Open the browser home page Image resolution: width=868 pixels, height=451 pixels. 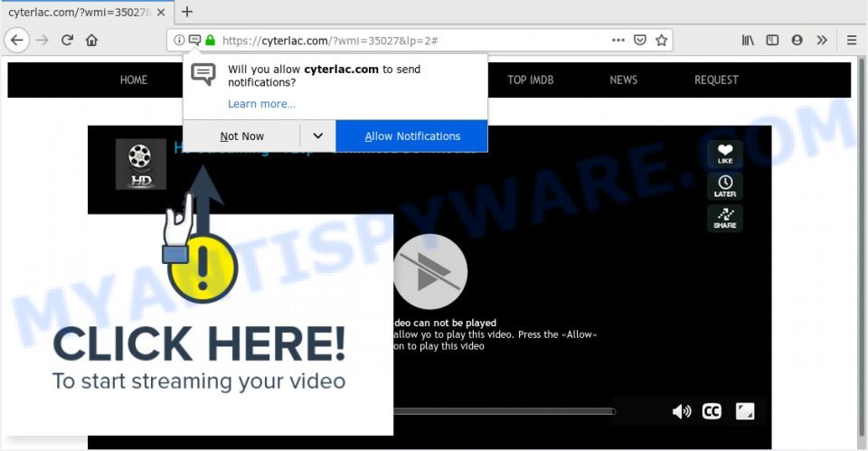[x=92, y=41]
